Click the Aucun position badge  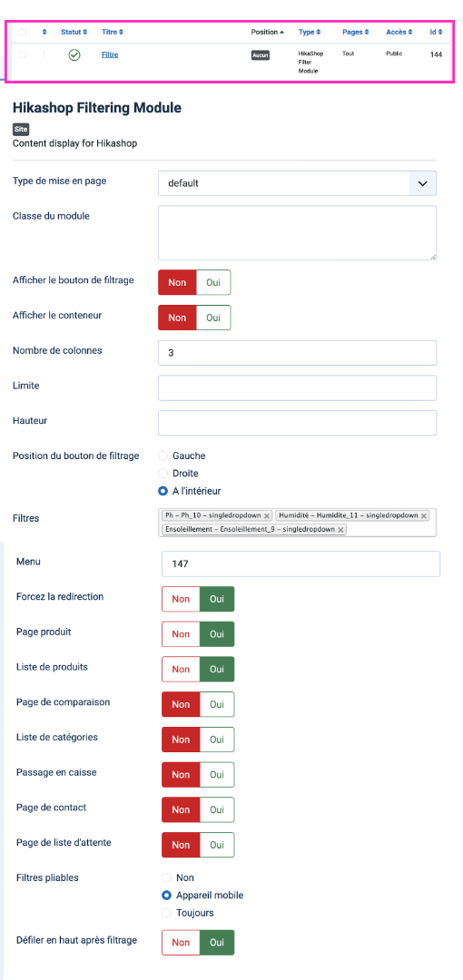click(261, 55)
